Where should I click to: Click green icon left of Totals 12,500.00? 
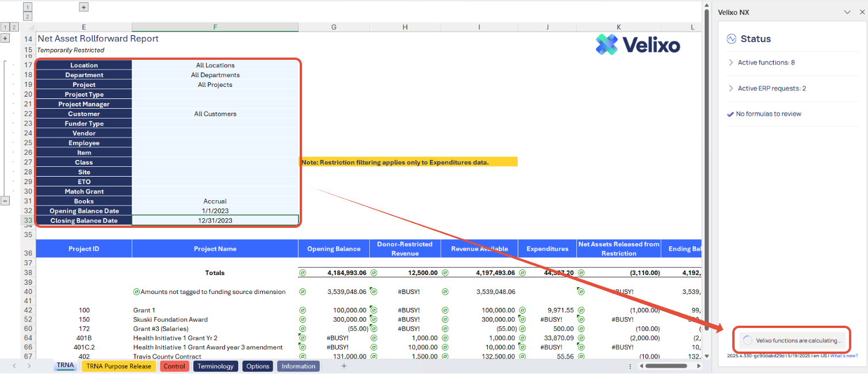pyautogui.click(x=373, y=273)
